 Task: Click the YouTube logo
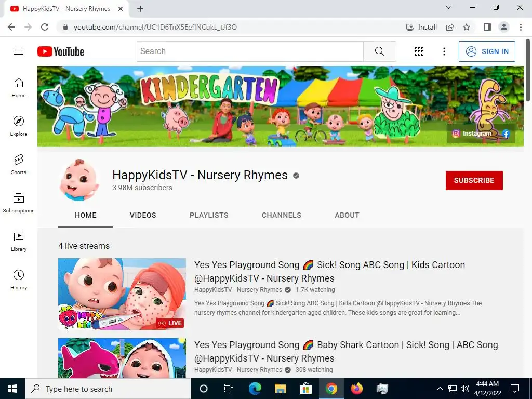tap(61, 51)
